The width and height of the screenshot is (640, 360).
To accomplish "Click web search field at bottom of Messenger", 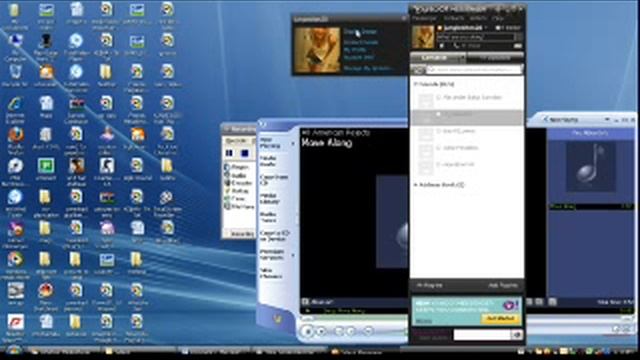I will click(482, 335).
